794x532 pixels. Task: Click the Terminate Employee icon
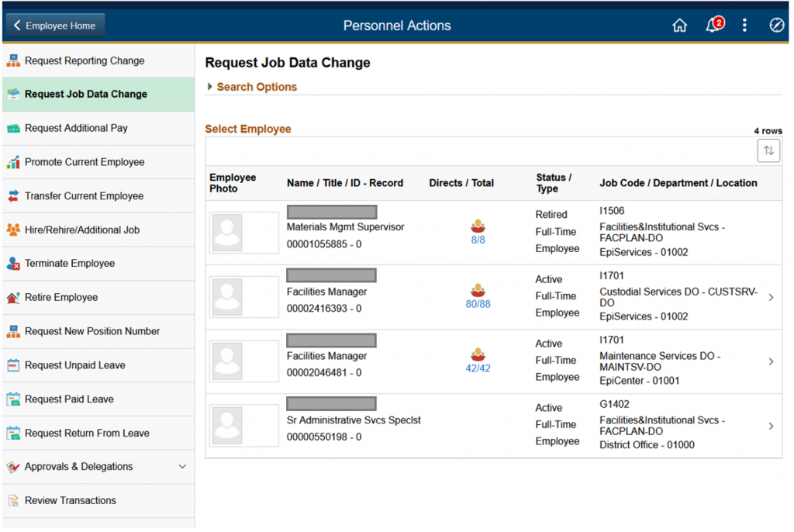click(13, 264)
